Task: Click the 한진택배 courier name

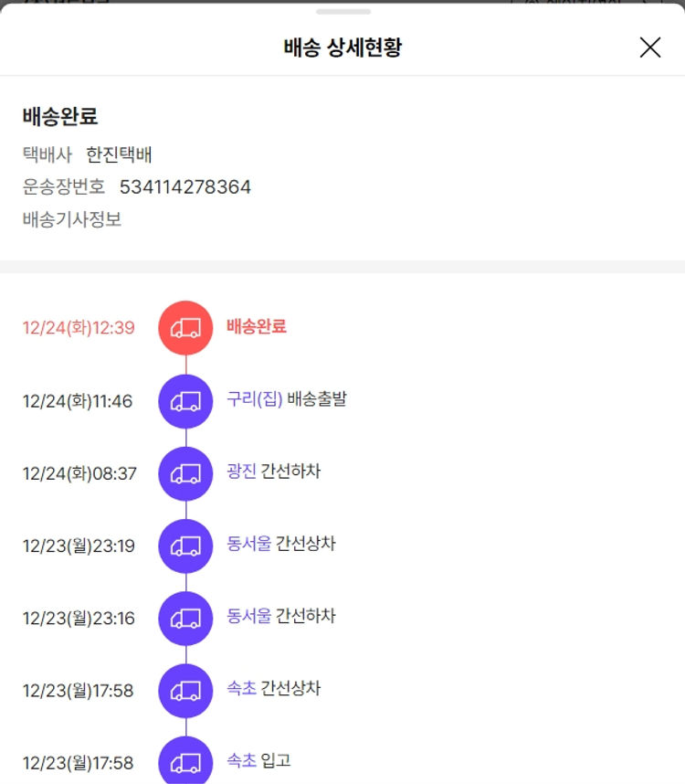Action: point(119,154)
